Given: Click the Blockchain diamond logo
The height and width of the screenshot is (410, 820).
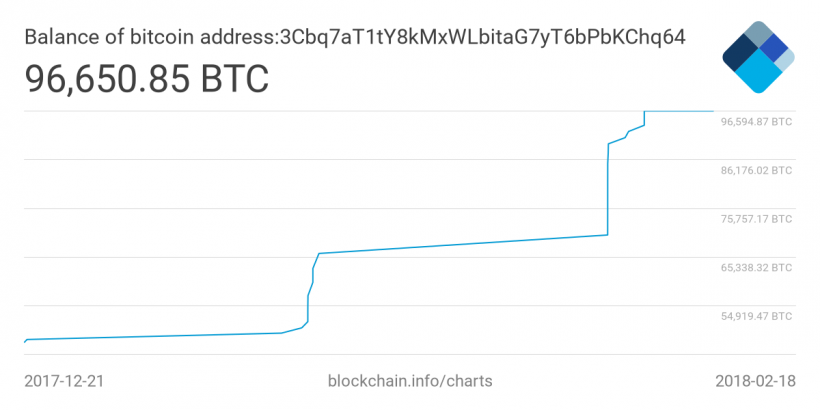Looking at the screenshot, I should tap(757, 57).
